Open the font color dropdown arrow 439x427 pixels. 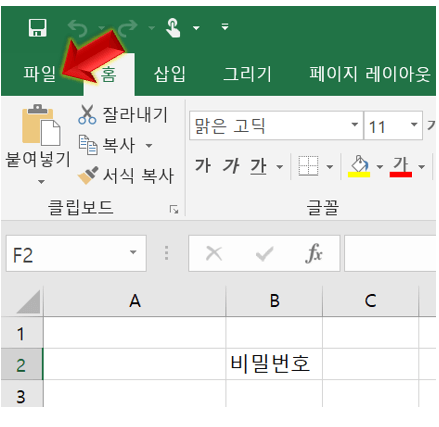422,166
